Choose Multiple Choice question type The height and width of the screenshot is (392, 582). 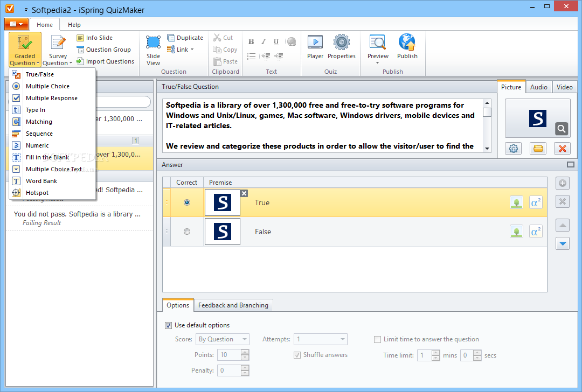pyautogui.click(x=52, y=86)
